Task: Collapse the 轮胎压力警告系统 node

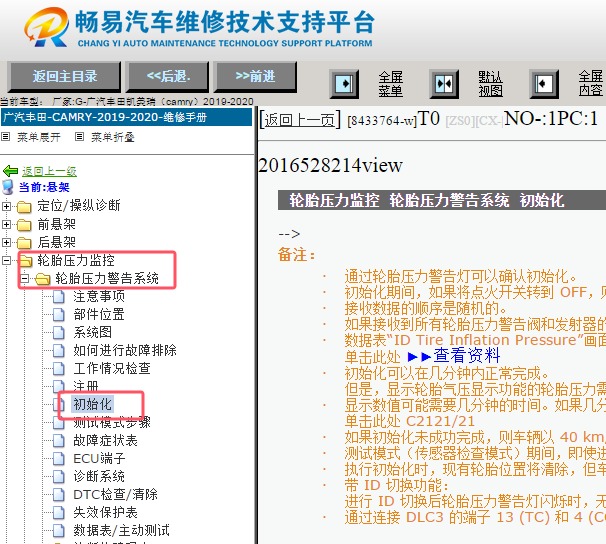Action: pos(24,278)
